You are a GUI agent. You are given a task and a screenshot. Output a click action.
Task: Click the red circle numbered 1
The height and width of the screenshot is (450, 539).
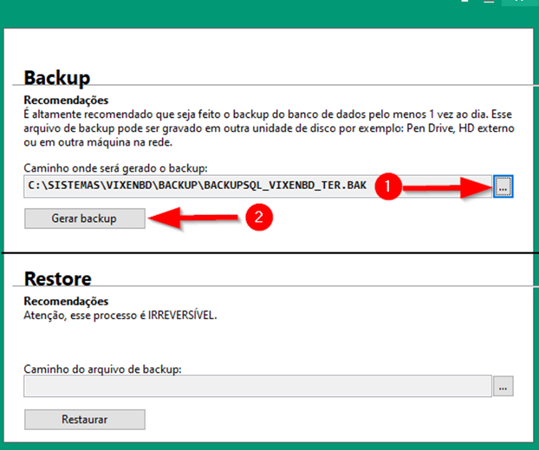(x=388, y=186)
